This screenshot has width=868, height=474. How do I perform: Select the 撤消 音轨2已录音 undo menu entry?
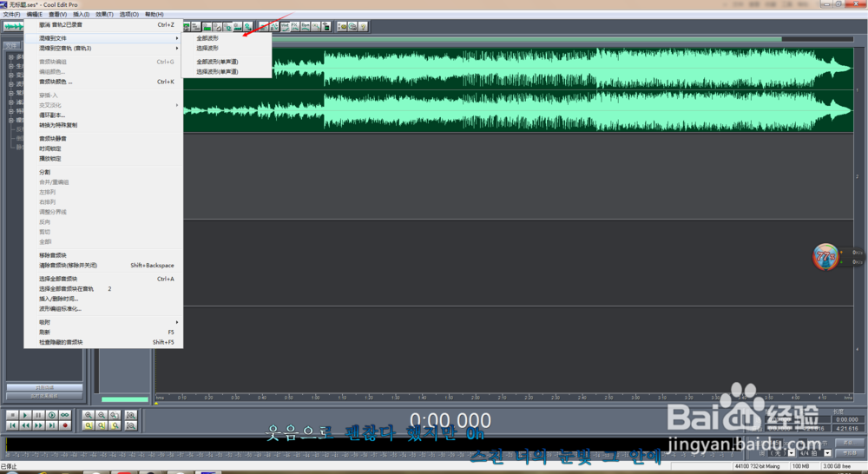[x=103, y=25]
